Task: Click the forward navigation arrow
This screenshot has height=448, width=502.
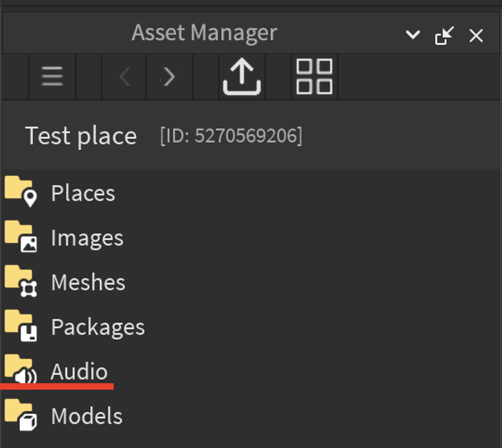Action: 169,77
